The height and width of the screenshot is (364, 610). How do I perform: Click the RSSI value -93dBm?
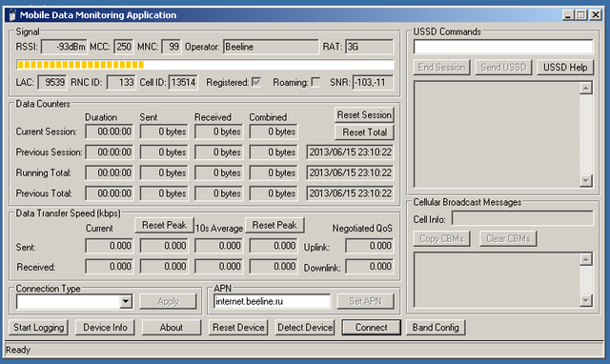click(64, 47)
